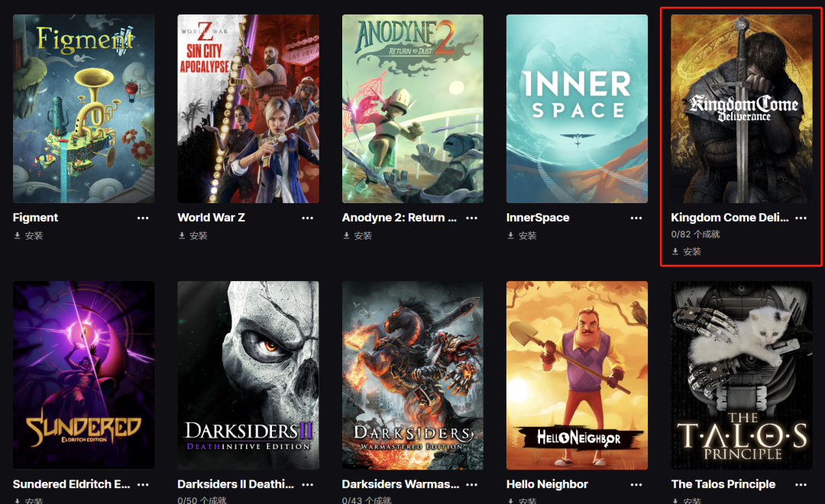
Task: Click the World War Z game title
Action: 211,218
